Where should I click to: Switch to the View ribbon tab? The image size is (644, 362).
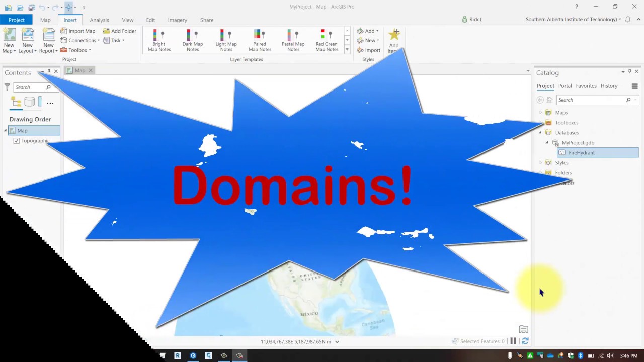click(128, 20)
